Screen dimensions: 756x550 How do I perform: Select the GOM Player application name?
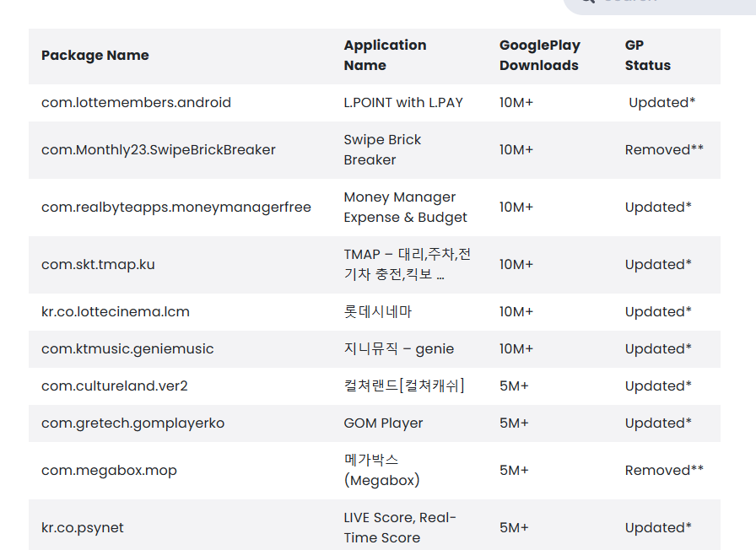[383, 423]
